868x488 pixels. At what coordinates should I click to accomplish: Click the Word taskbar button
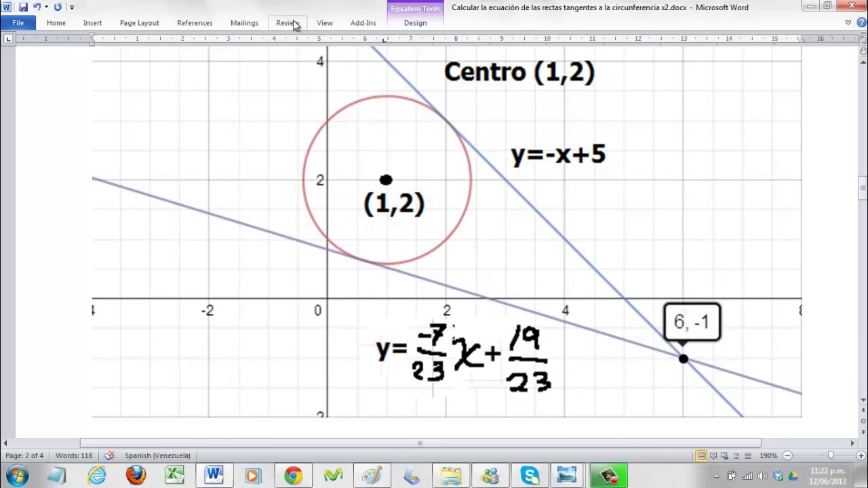(214, 476)
